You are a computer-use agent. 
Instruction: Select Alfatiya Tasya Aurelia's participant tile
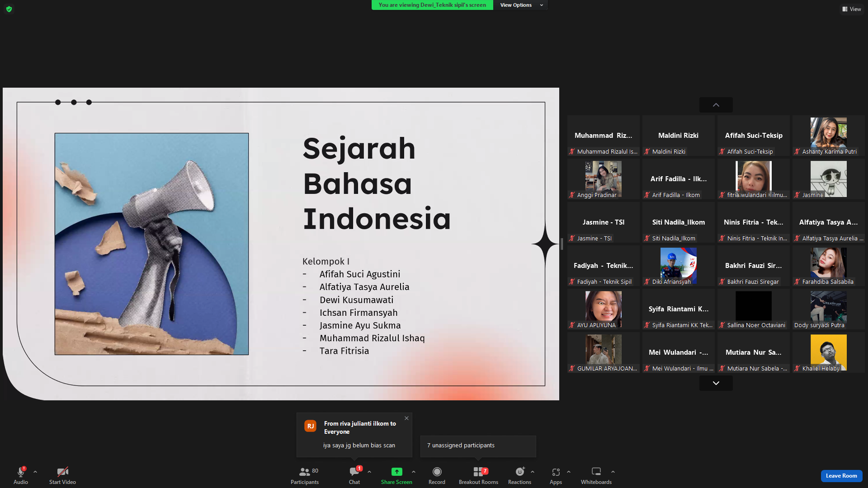829,222
